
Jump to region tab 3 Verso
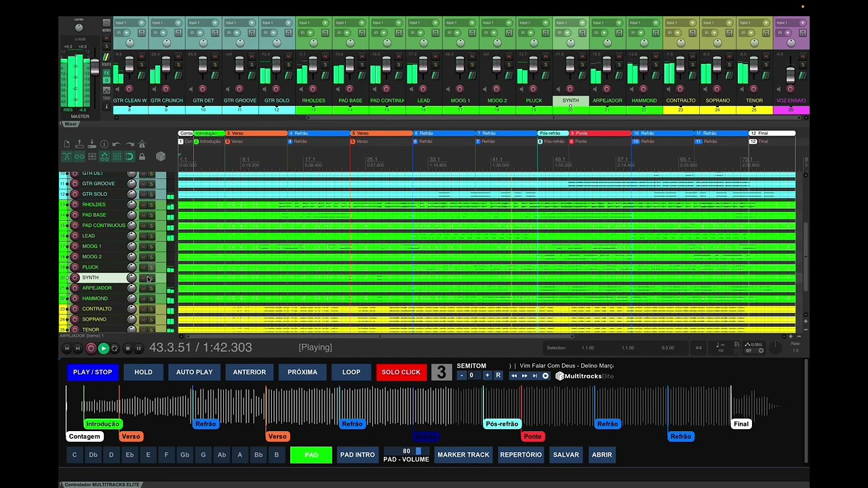[x=256, y=134]
